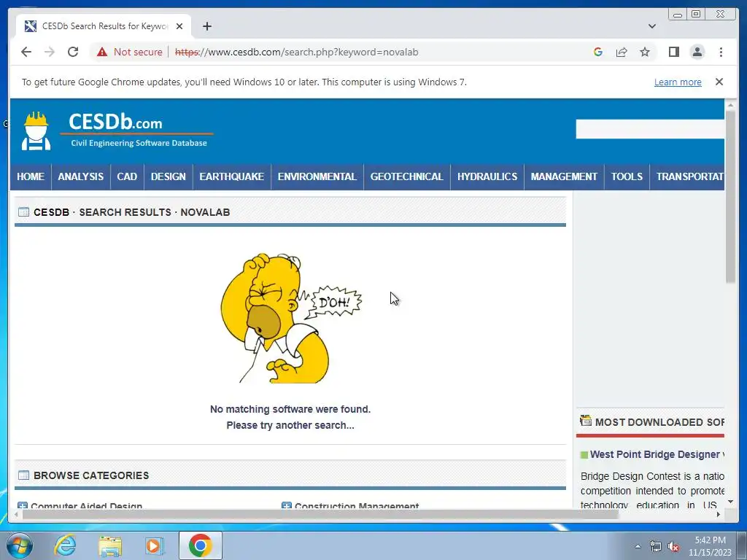
Task: Open the DESIGN category
Action: pos(169,176)
